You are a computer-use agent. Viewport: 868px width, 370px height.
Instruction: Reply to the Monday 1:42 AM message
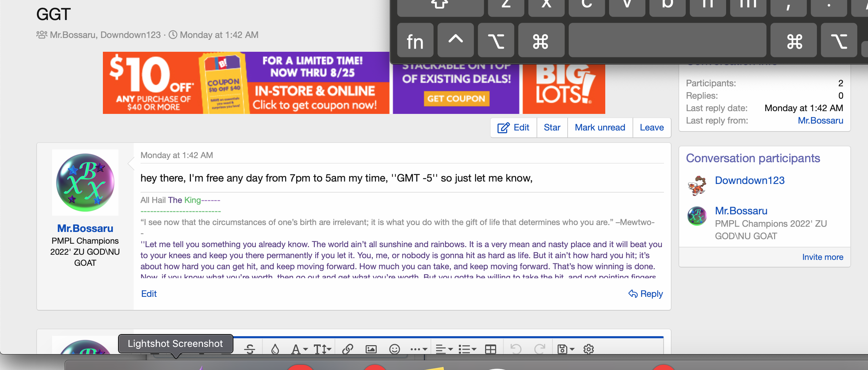coord(645,294)
